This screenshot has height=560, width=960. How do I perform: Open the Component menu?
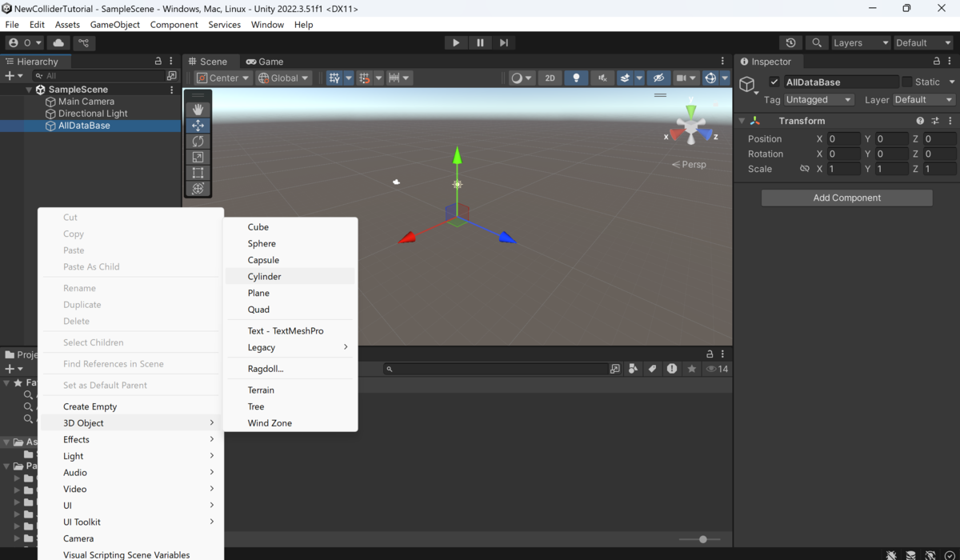174,25
